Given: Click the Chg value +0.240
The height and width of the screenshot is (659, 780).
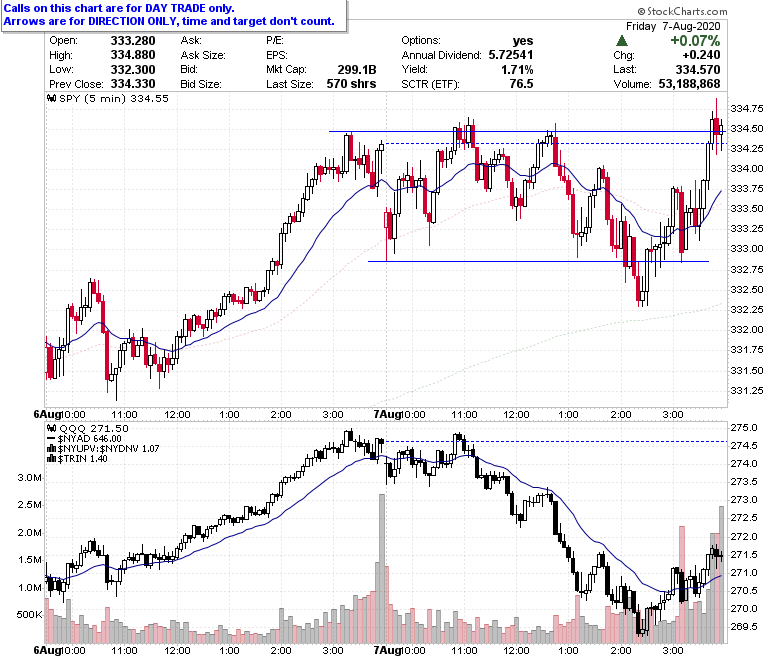Looking at the screenshot, I should (x=701, y=55).
